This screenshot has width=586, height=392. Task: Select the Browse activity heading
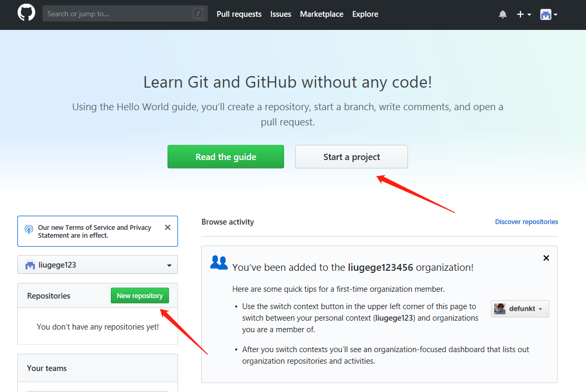(227, 222)
